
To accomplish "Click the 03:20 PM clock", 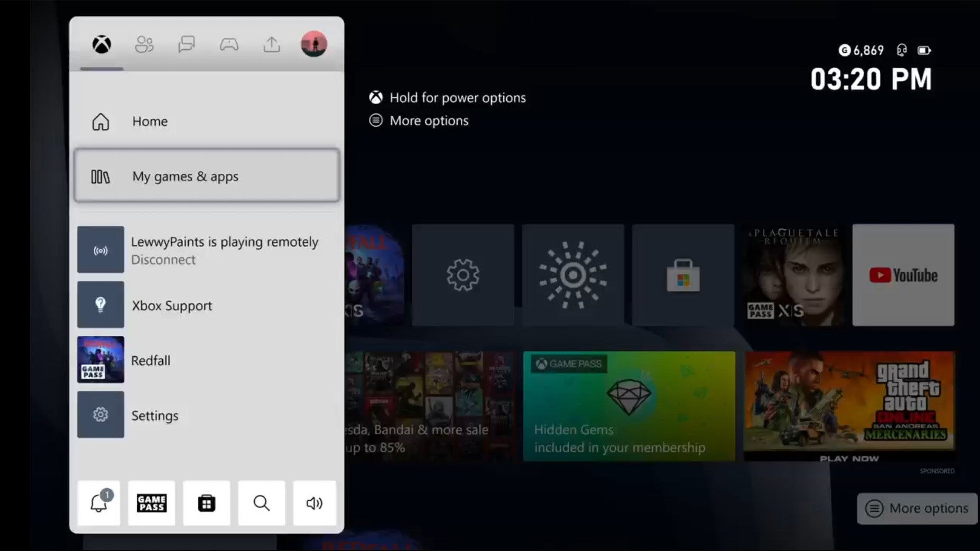I will 871,79.
